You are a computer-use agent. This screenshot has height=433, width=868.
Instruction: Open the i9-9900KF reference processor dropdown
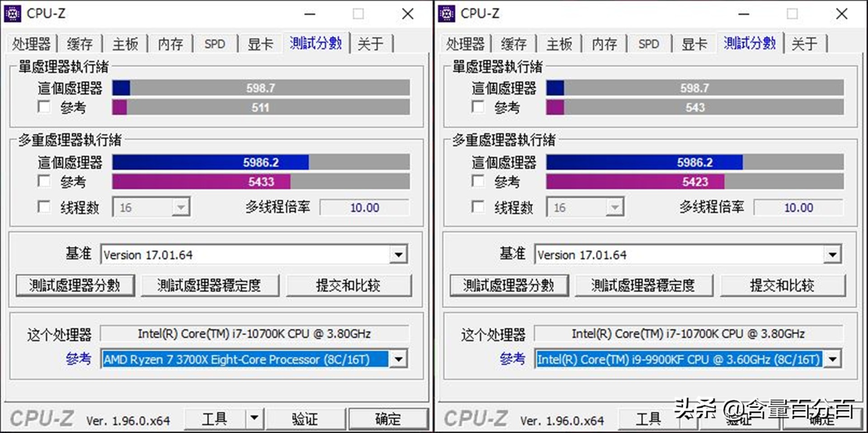point(833,359)
